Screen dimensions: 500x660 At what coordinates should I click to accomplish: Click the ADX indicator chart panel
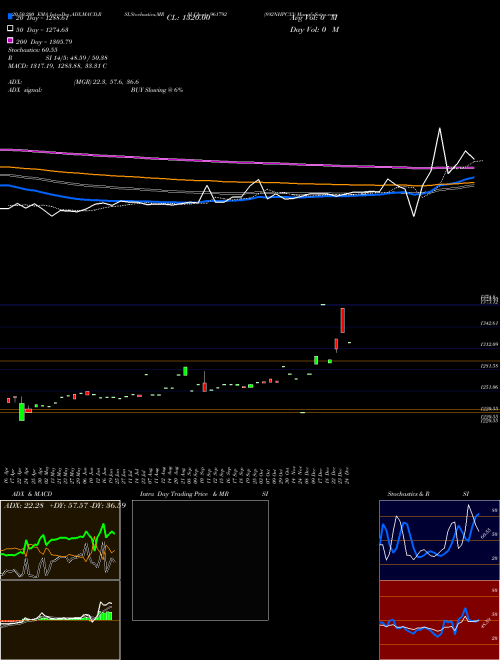(60, 540)
